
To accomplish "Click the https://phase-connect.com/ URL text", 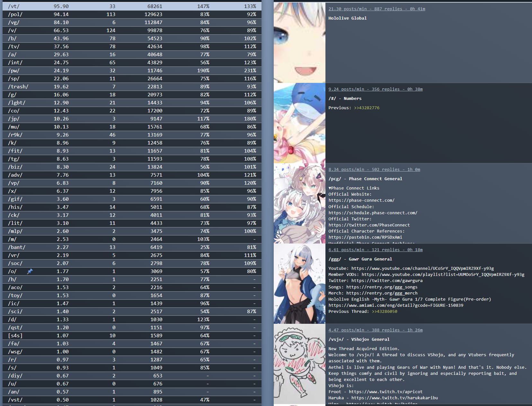I will (x=361, y=200).
